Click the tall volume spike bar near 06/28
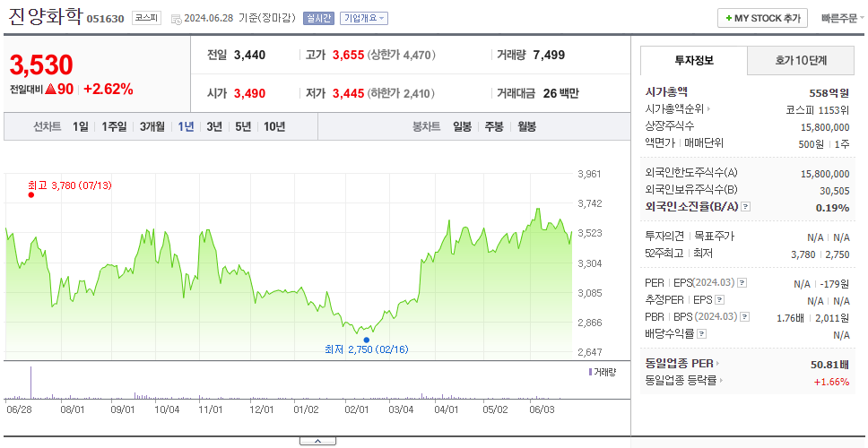868x448 pixels. pyautogui.click(x=31, y=383)
